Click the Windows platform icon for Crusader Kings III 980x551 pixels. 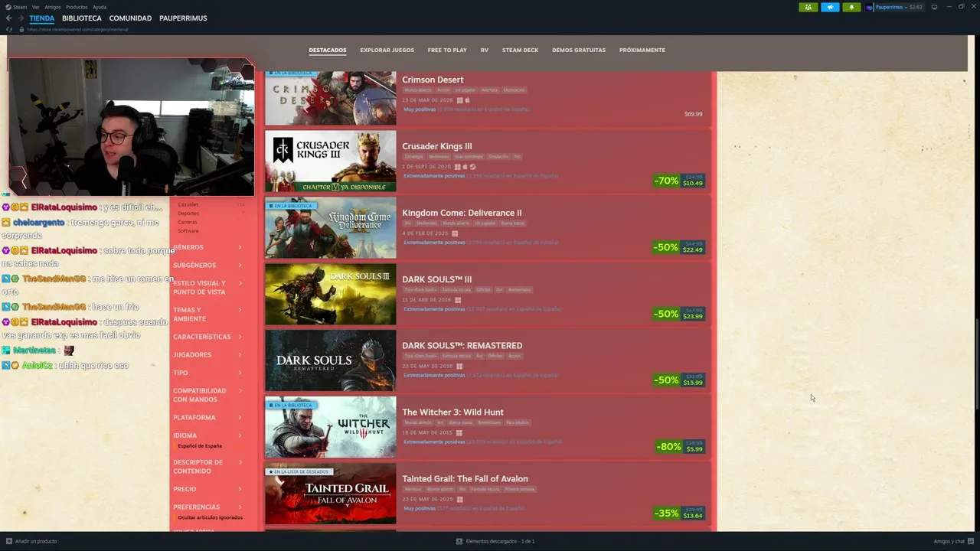(458, 167)
